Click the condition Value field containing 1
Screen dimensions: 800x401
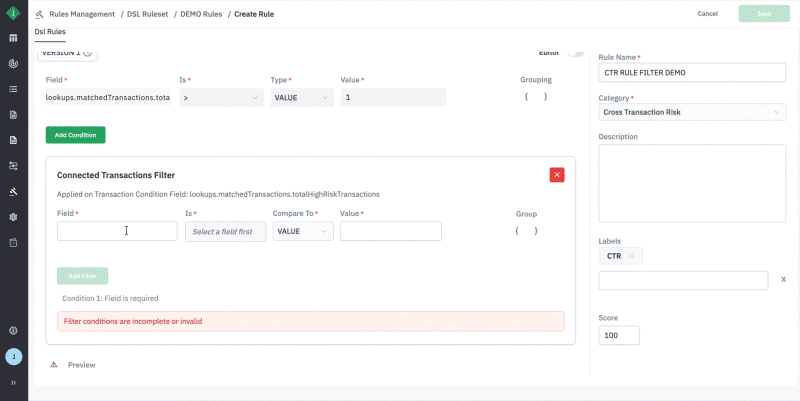pyautogui.click(x=393, y=97)
